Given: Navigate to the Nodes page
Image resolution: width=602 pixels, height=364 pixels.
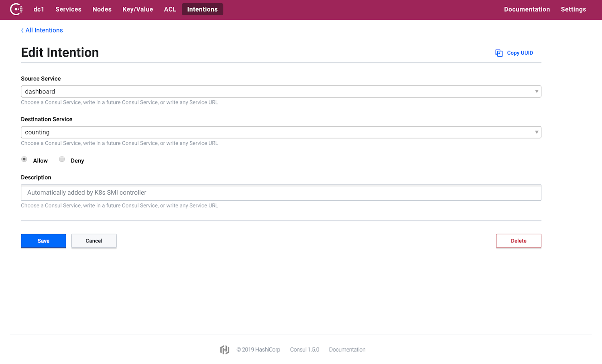Looking at the screenshot, I should [x=102, y=9].
